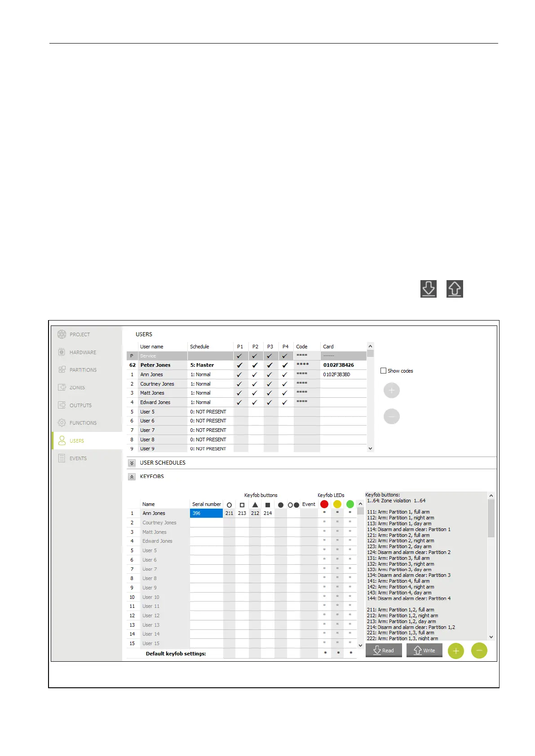Click the green minus button to remove a keyfob

point(479,651)
